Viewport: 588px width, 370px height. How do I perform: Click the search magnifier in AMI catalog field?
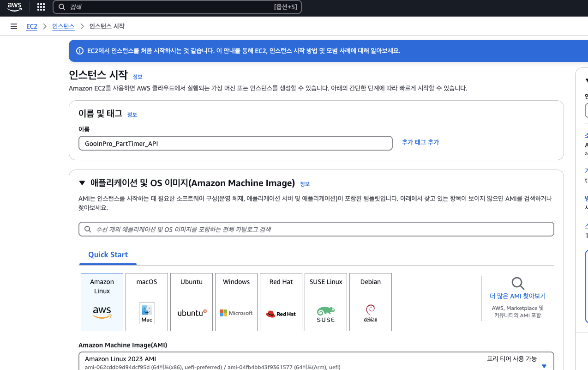[x=88, y=229]
